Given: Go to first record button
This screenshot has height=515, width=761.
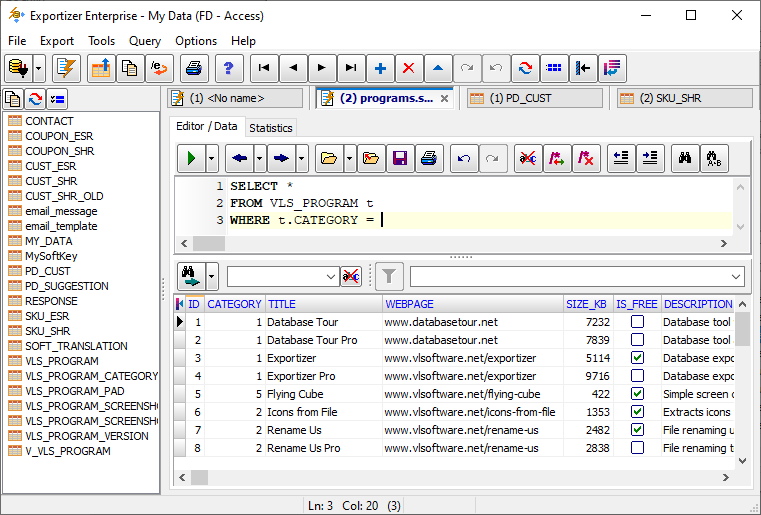Looking at the screenshot, I should tap(264, 68).
